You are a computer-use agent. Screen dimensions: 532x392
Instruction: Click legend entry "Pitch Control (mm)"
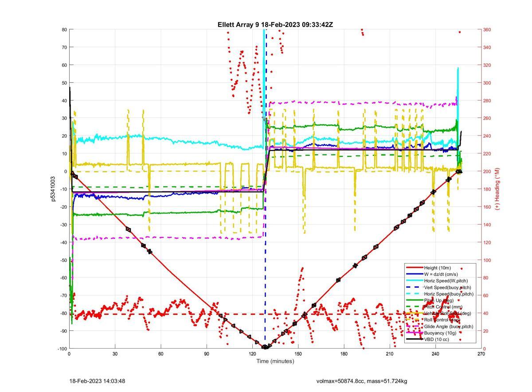pos(442,307)
